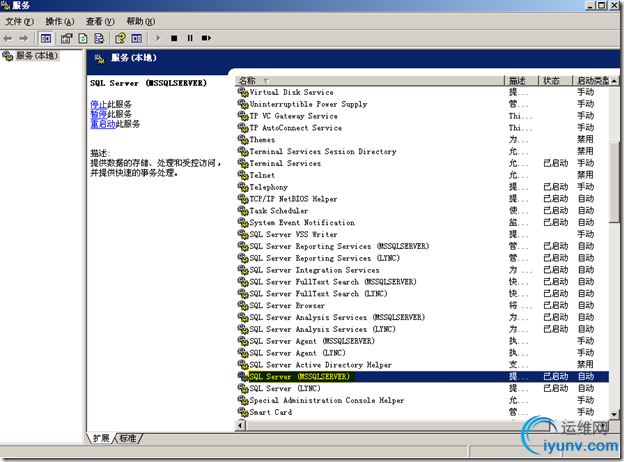Image resolution: width=624 pixels, height=462 pixels.
Task: Switch to the 标准 tab
Action: pos(128,439)
